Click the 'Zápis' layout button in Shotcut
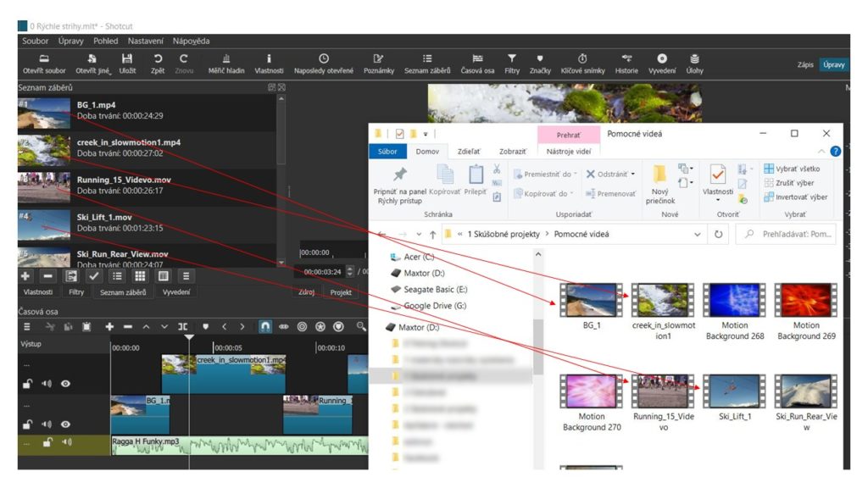868x488 pixels. [x=805, y=64]
